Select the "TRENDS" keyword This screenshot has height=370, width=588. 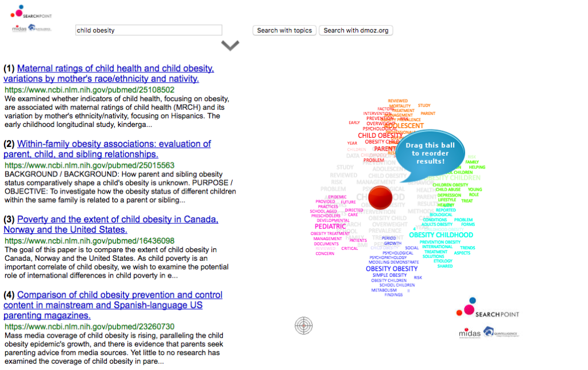467,248
